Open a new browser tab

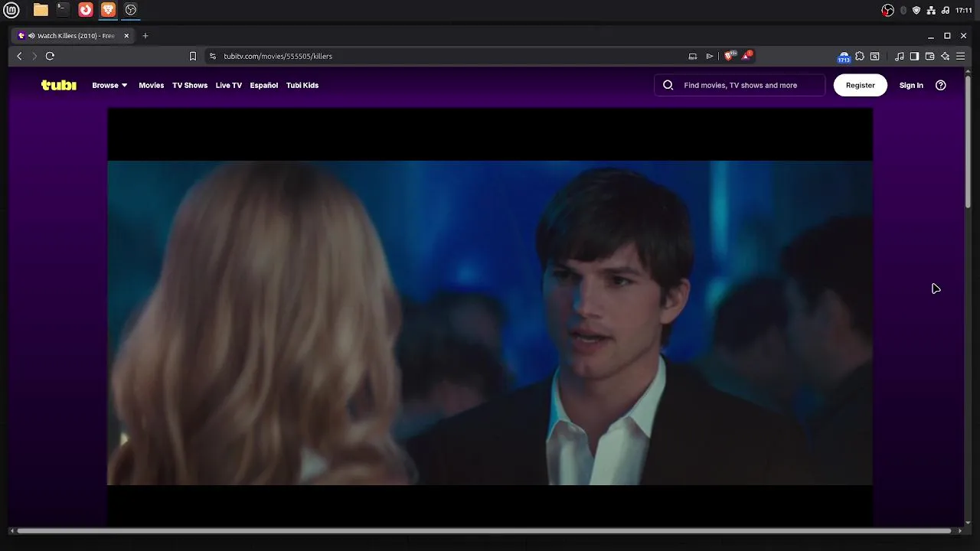pyautogui.click(x=145, y=36)
